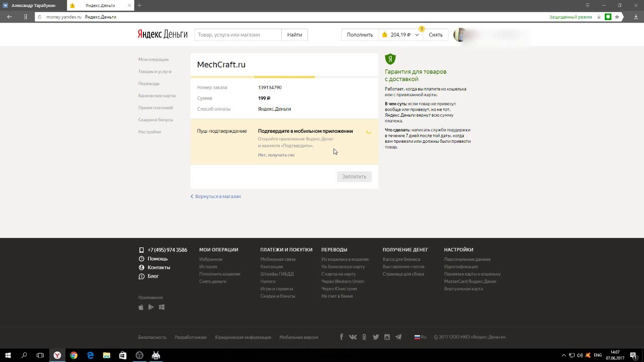Open the Instagram social icon

[x=387, y=337]
